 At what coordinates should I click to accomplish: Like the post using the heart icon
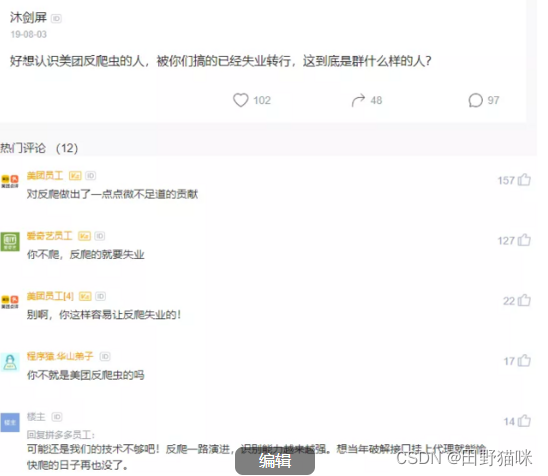(x=240, y=100)
